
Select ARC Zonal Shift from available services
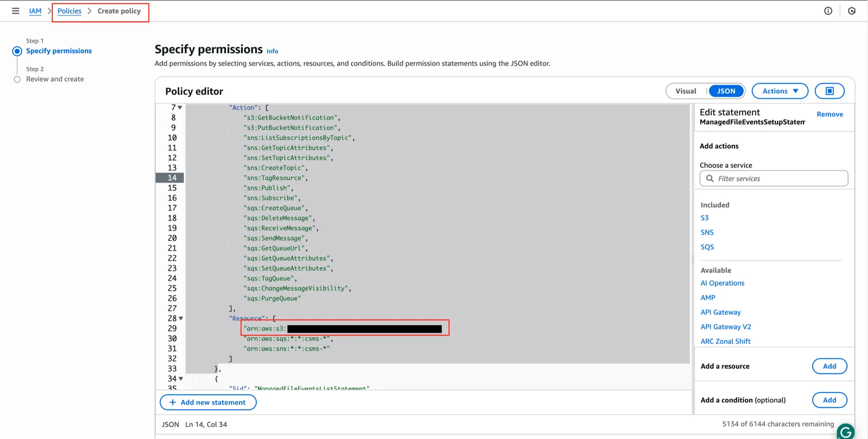point(725,341)
